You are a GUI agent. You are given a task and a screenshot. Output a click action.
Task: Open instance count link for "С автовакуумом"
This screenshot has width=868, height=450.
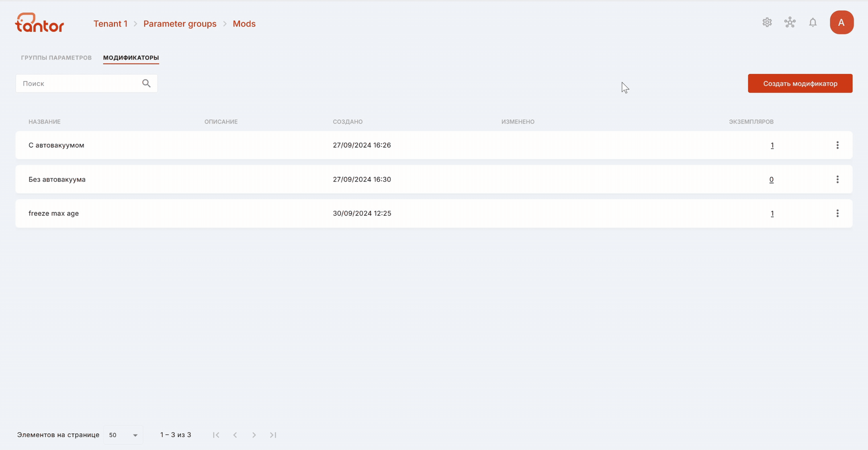click(772, 145)
